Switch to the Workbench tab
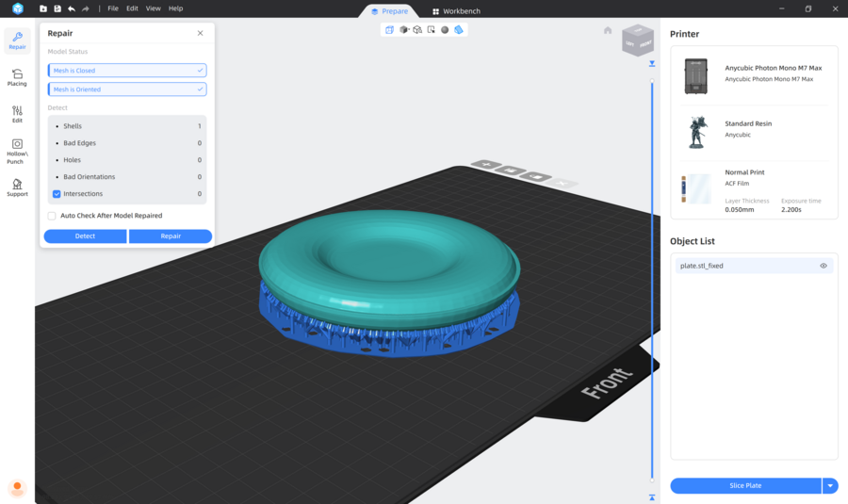This screenshot has width=848, height=504. click(456, 11)
